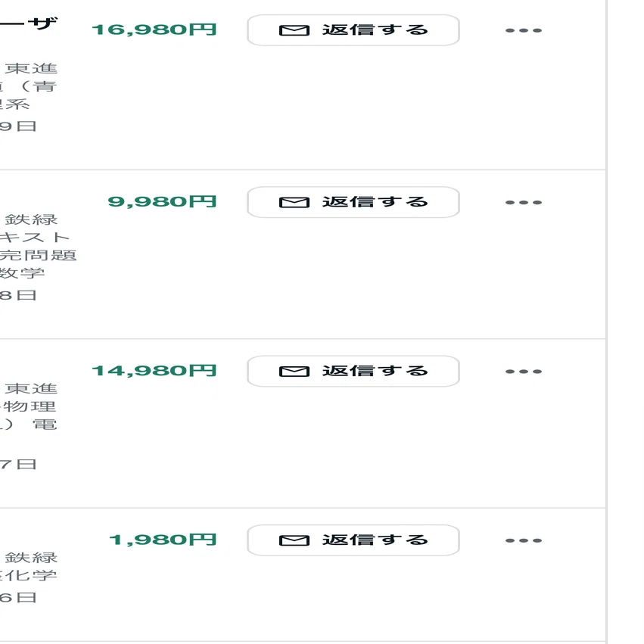
Task: Click the envelope icon in the 16,980円 row
Action: 294,30
